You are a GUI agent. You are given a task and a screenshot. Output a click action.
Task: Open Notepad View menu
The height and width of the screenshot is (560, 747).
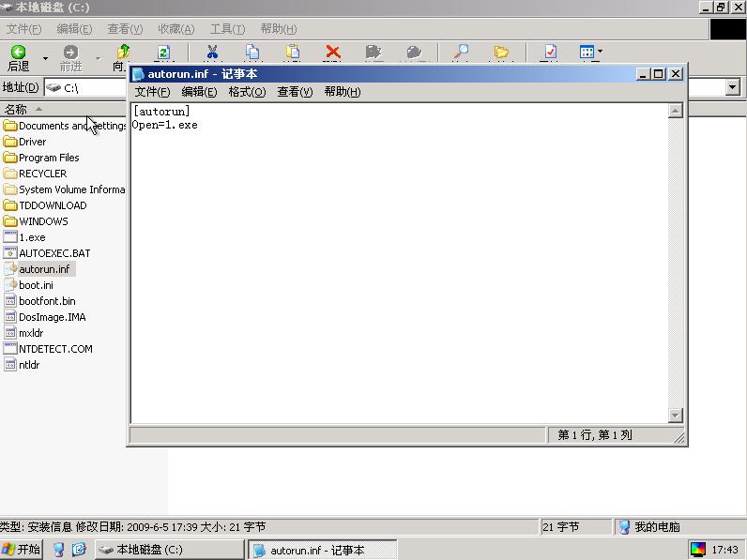click(x=295, y=91)
